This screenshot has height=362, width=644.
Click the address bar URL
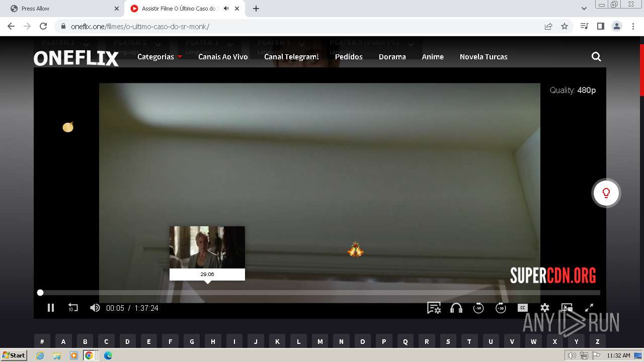[x=140, y=27]
